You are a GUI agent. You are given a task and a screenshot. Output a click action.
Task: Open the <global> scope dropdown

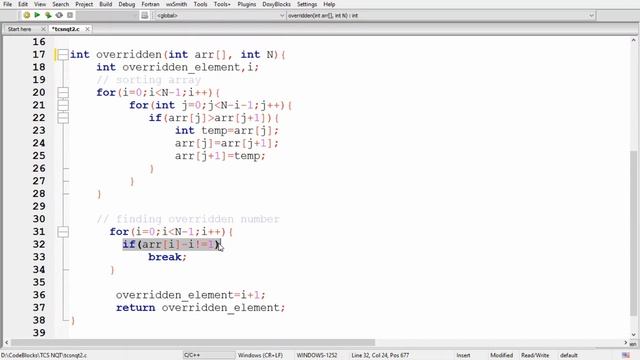(282, 16)
